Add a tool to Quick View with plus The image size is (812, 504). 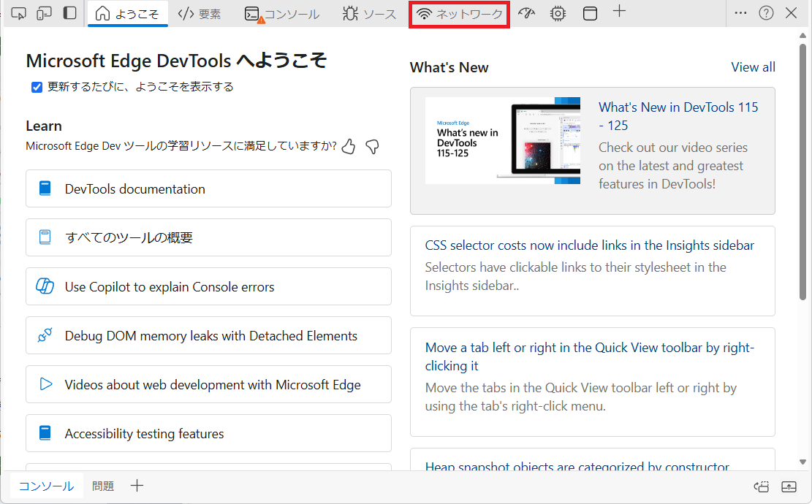(x=137, y=486)
